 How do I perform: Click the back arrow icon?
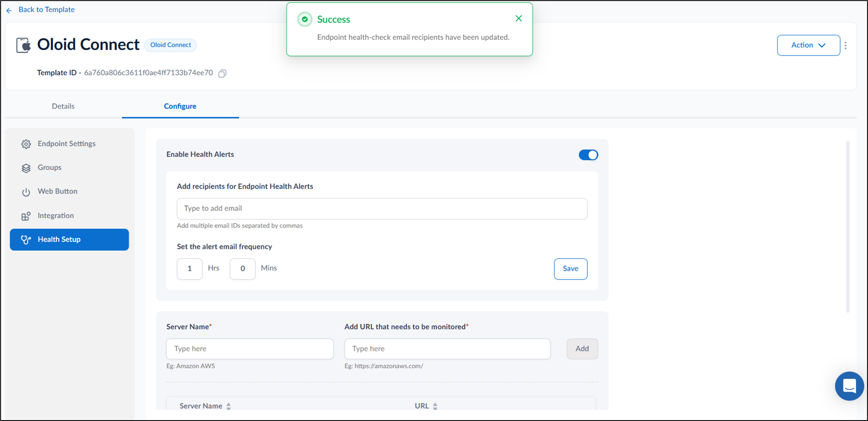pyautogui.click(x=9, y=10)
